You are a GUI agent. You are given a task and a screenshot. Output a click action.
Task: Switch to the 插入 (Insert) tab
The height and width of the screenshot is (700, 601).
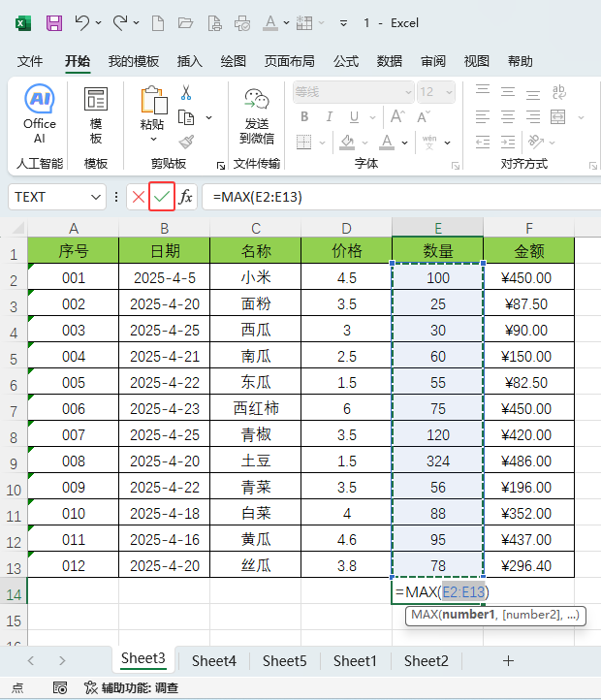pyautogui.click(x=189, y=61)
